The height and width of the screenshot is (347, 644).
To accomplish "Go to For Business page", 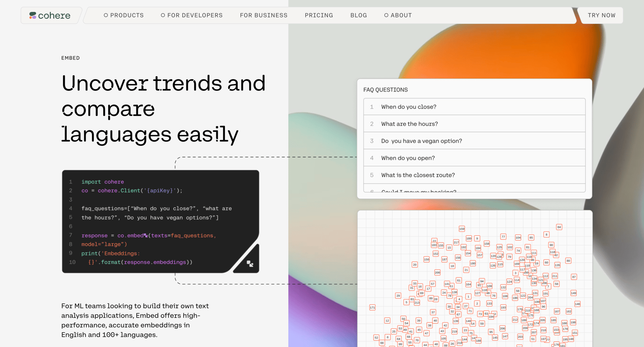I will [x=264, y=15].
